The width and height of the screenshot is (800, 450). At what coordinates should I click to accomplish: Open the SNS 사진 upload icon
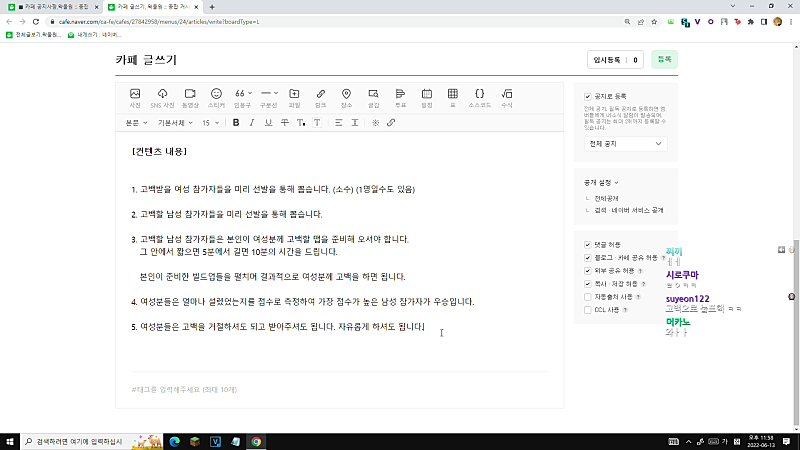point(162,98)
